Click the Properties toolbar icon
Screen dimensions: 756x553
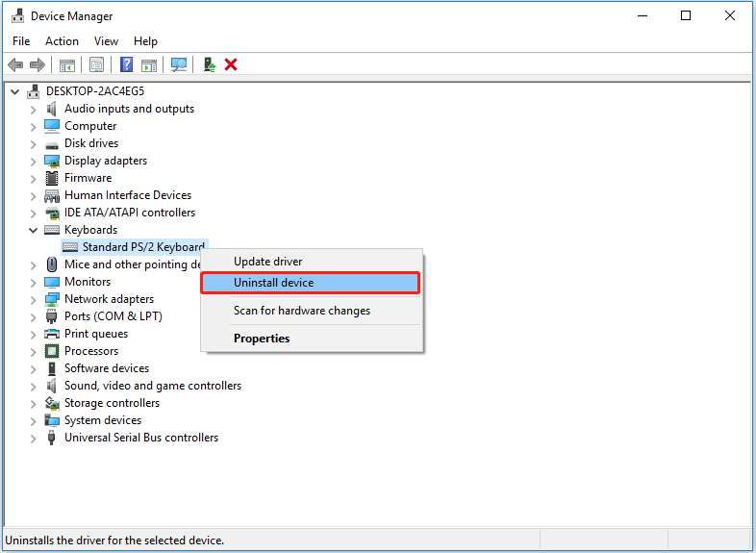pyautogui.click(x=96, y=64)
